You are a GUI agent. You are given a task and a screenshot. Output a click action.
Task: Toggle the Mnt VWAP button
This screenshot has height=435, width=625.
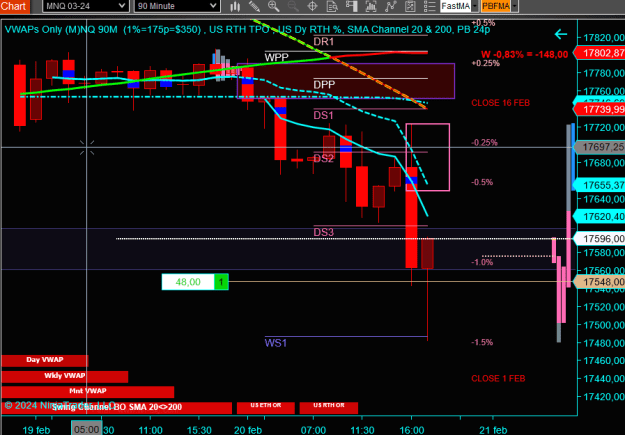tap(88, 392)
